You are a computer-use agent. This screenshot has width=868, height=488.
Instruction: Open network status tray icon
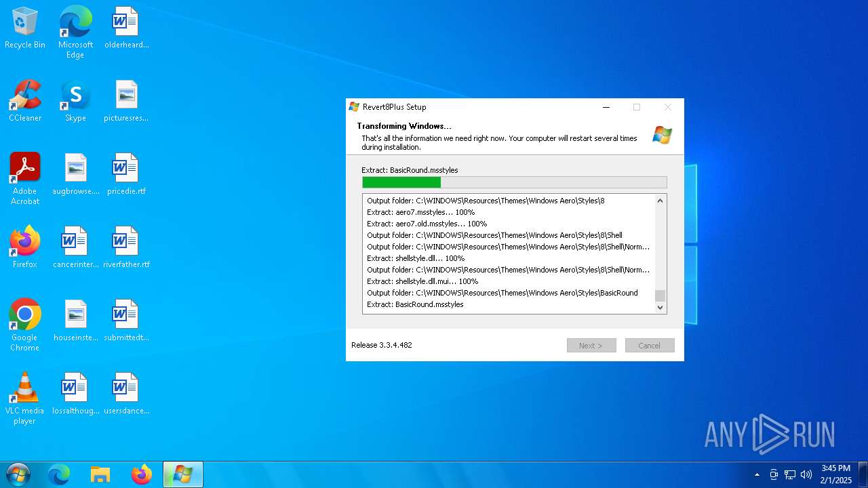pyautogui.click(x=790, y=474)
